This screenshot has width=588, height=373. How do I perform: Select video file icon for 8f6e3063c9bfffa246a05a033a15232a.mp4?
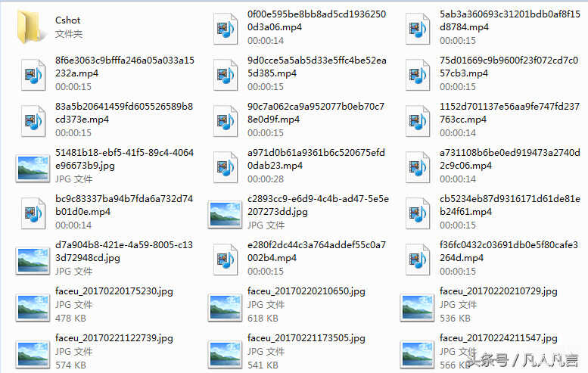coord(33,75)
